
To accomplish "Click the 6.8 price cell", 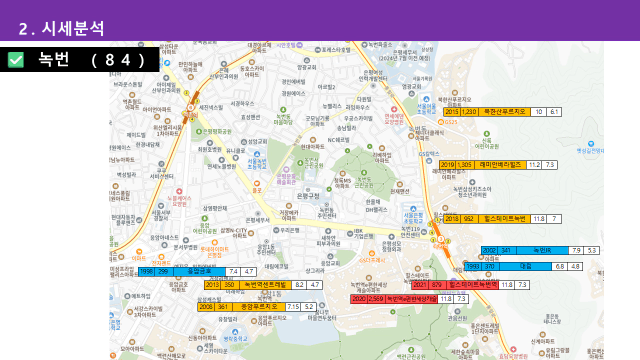I will pyautogui.click(x=560, y=267).
